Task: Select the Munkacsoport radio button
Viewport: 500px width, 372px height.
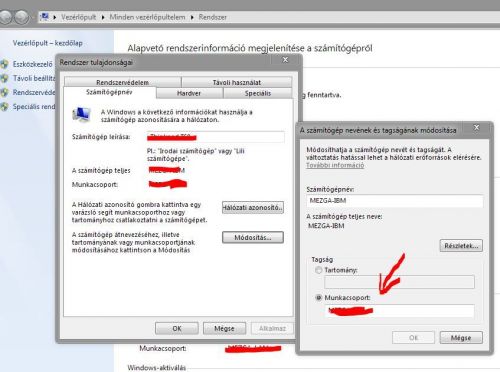Action: [318, 297]
